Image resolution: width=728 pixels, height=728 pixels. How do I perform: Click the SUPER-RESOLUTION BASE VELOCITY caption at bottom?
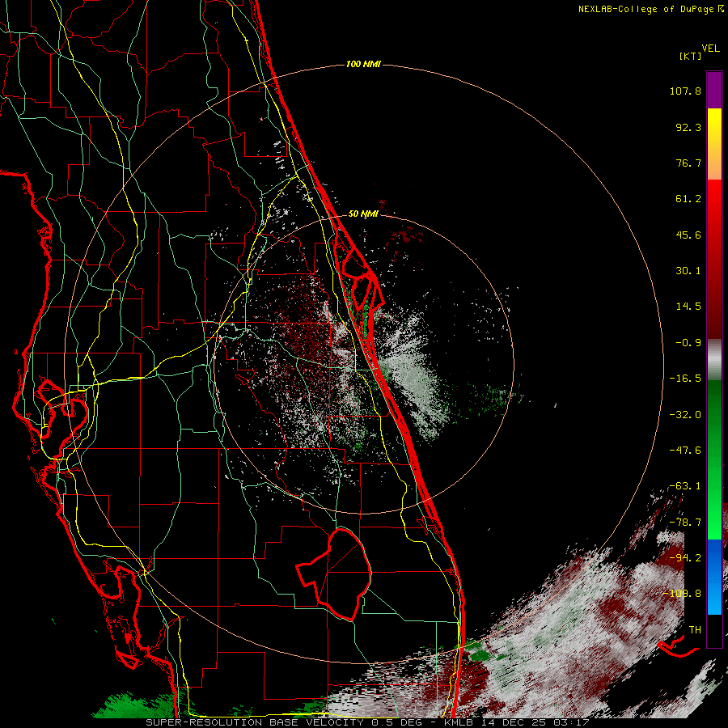point(367,722)
